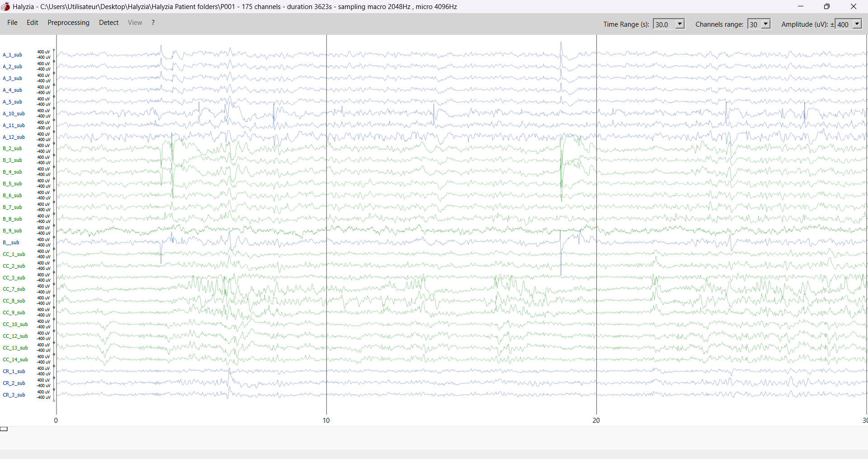
Task: Open the Preprocessing menu
Action: 68,23
